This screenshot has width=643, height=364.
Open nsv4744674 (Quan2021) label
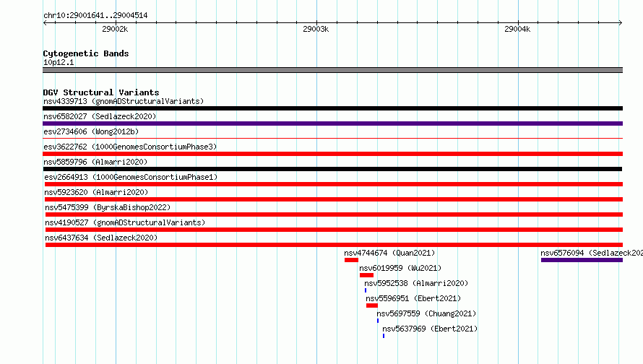389,253
